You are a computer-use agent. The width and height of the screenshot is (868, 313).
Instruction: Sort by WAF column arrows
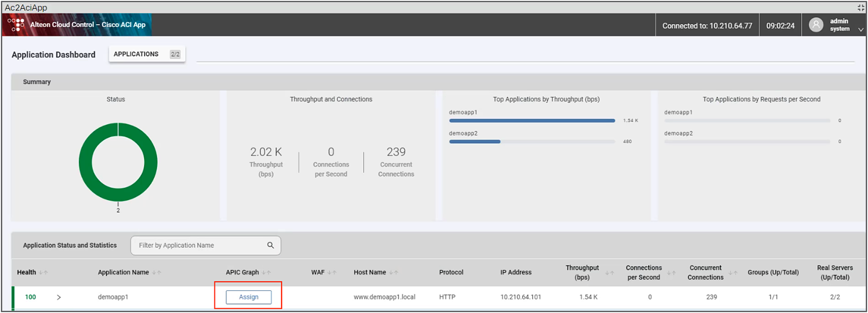[332, 273]
